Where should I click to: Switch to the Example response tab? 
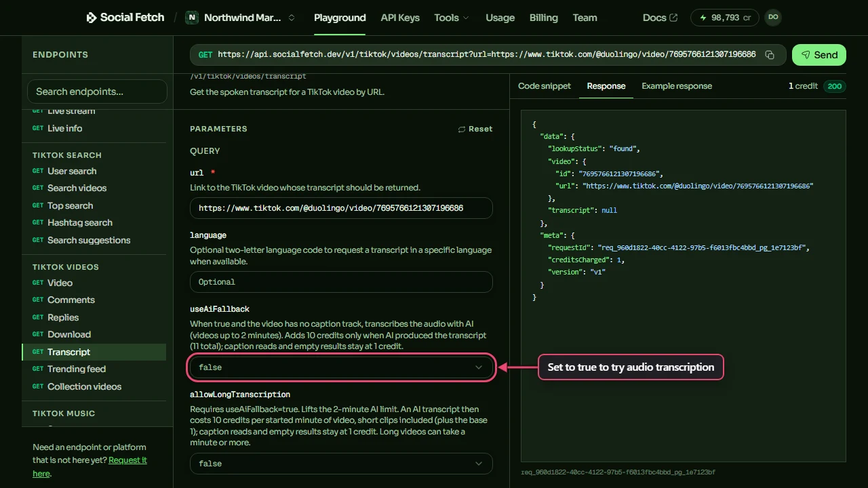click(677, 86)
